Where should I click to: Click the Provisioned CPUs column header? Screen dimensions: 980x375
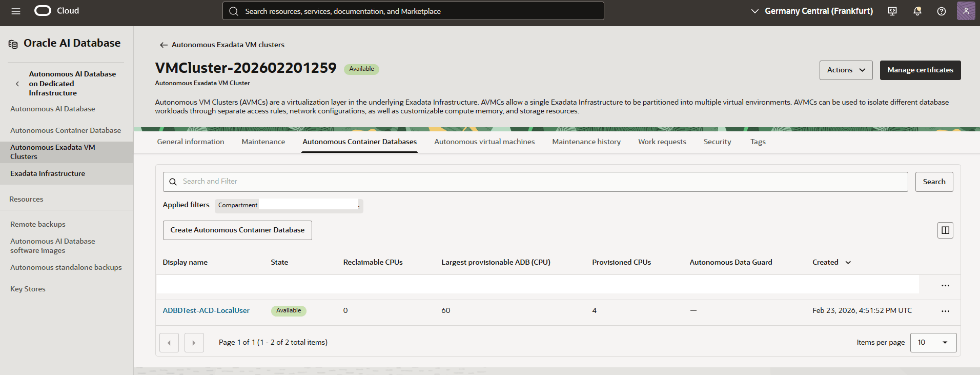point(621,262)
